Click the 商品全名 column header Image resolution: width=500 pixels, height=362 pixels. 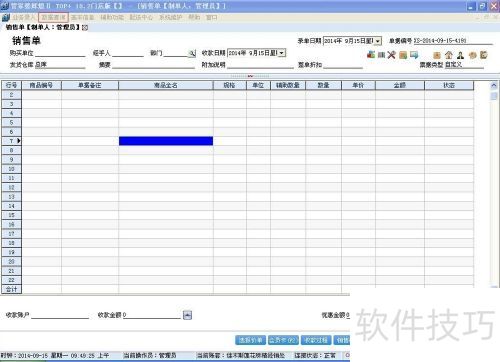166,85
